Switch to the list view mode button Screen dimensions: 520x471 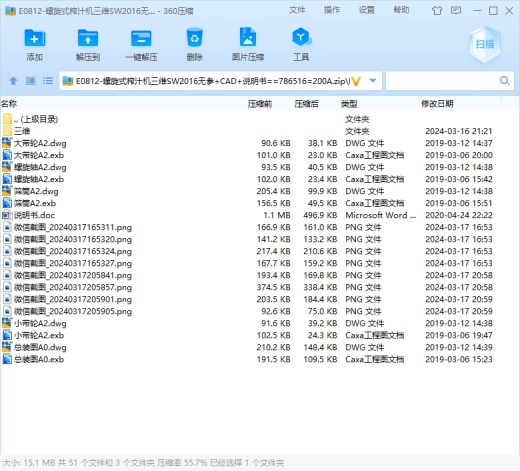click(48, 81)
